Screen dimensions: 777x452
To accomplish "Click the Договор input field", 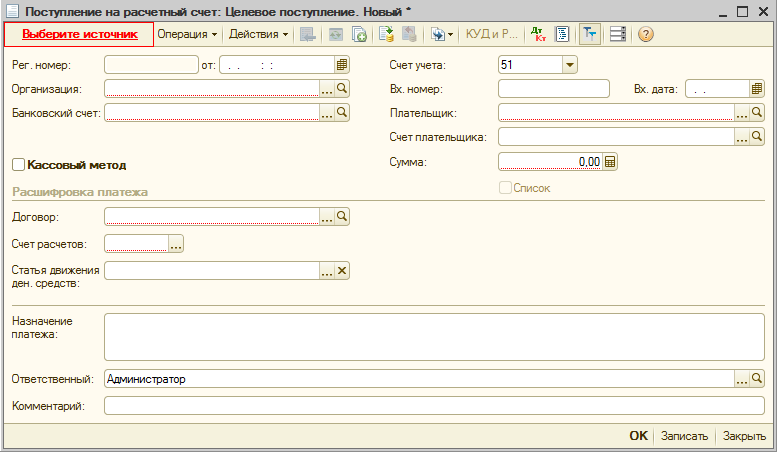I will (x=212, y=217).
